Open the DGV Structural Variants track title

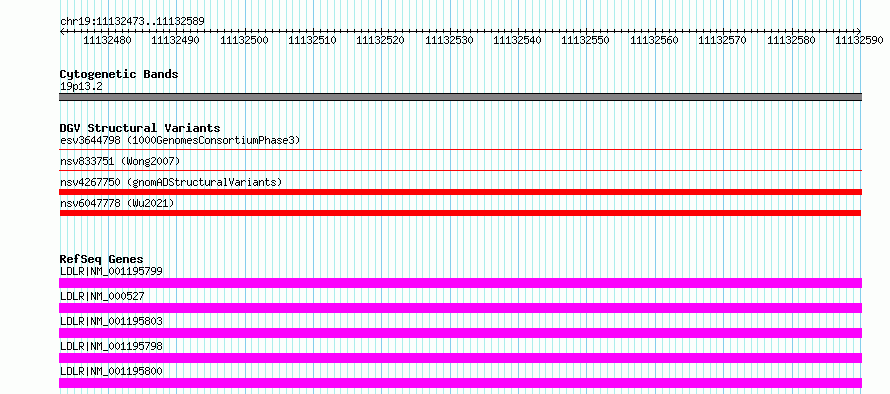(x=140, y=128)
